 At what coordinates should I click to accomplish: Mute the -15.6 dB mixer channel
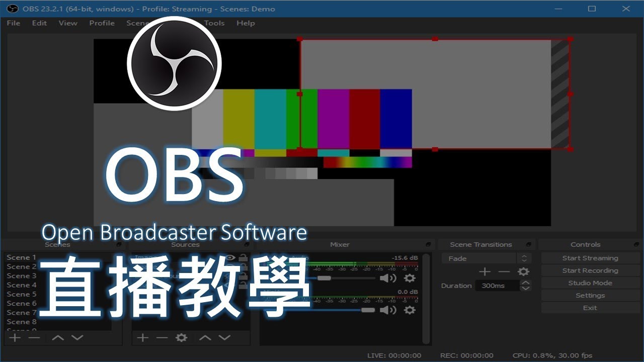point(388,278)
